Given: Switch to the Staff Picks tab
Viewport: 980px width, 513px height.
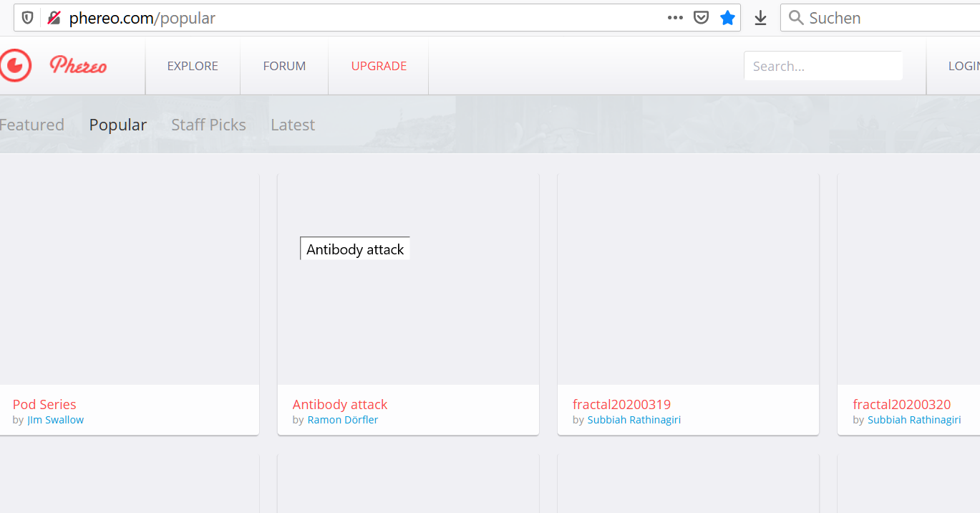Looking at the screenshot, I should click(208, 125).
